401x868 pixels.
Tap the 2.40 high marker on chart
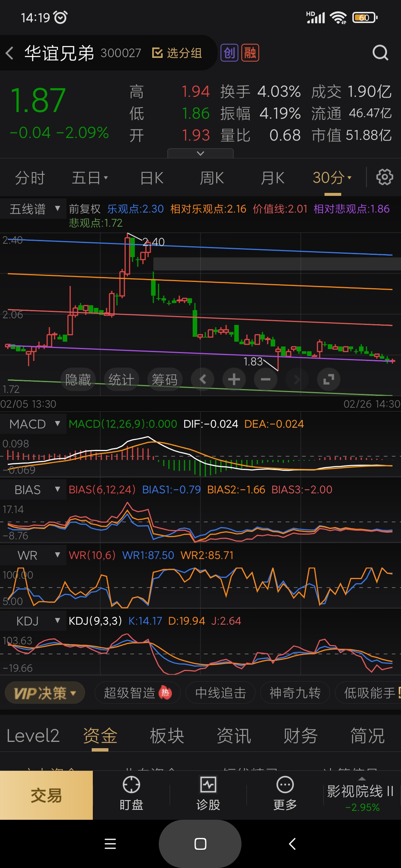(153, 242)
